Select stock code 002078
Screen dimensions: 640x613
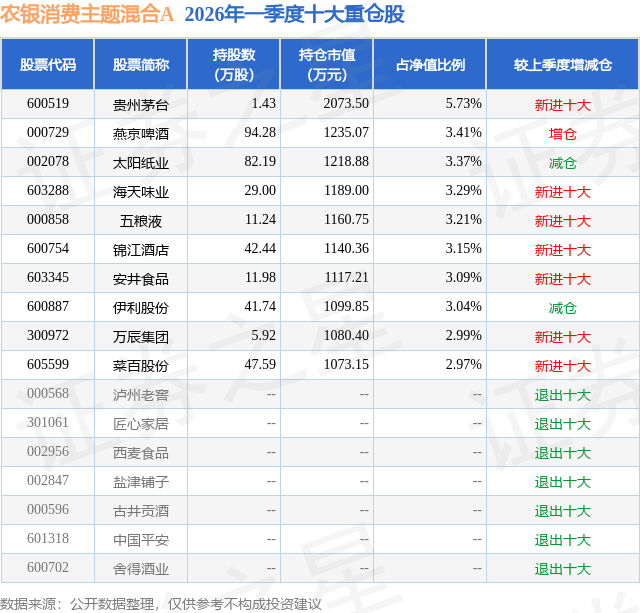(x=48, y=161)
